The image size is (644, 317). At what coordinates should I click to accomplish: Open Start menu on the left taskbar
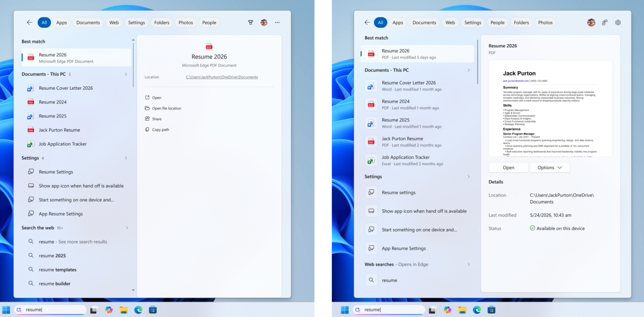pos(6,310)
